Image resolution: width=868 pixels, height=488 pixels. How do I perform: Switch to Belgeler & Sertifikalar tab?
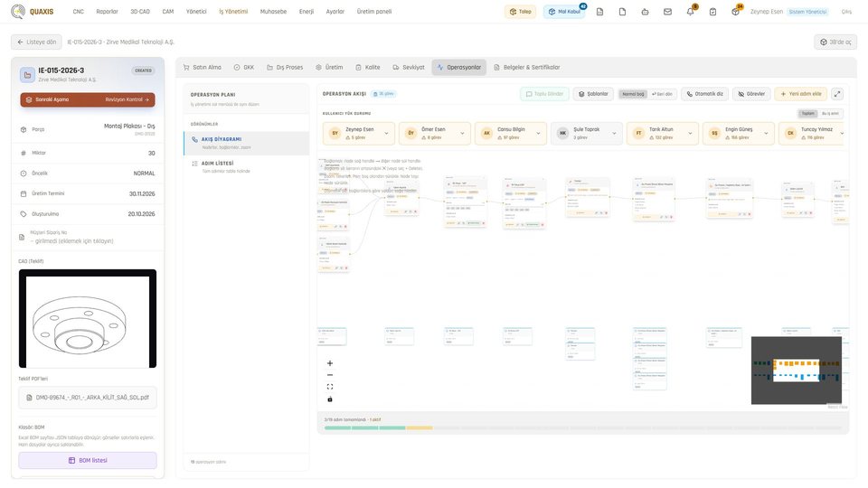point(526,68)
